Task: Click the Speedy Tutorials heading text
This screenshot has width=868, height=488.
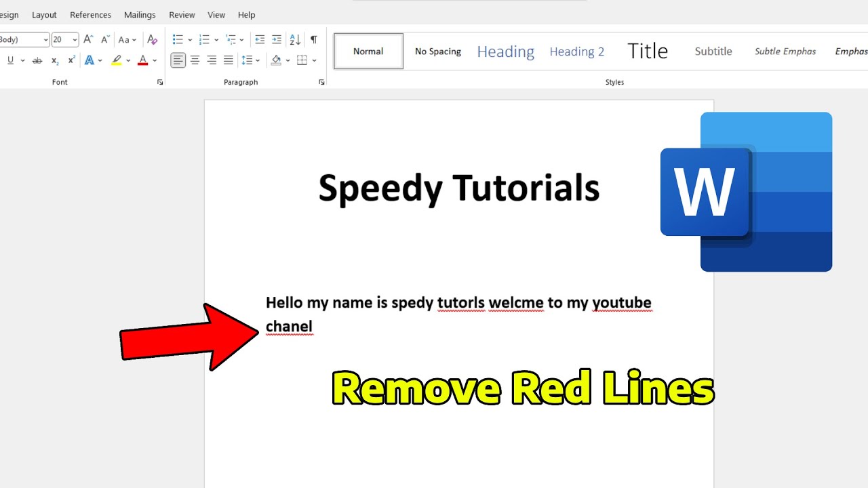Action: [459, 188]
